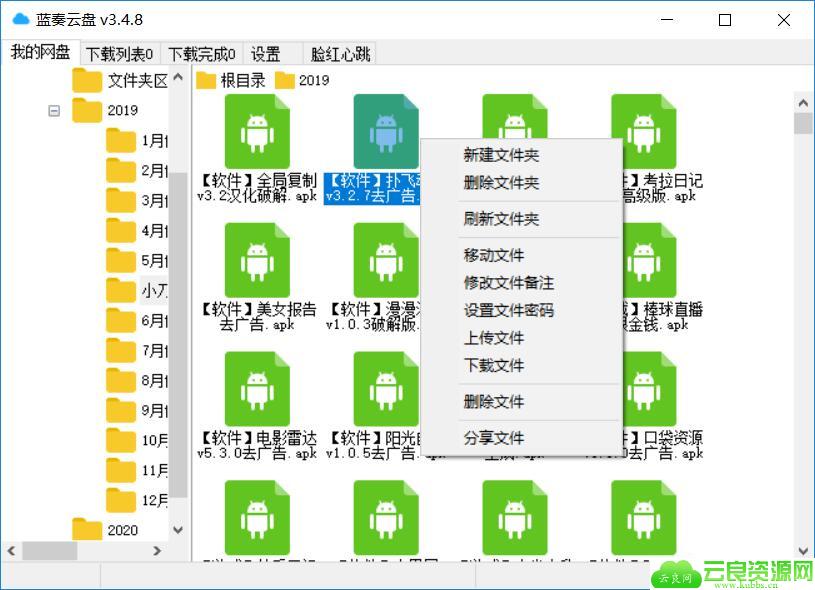Choose 下载文件 from context menu
The width and height of the screenshot is (815, 590).
(493, 366)
